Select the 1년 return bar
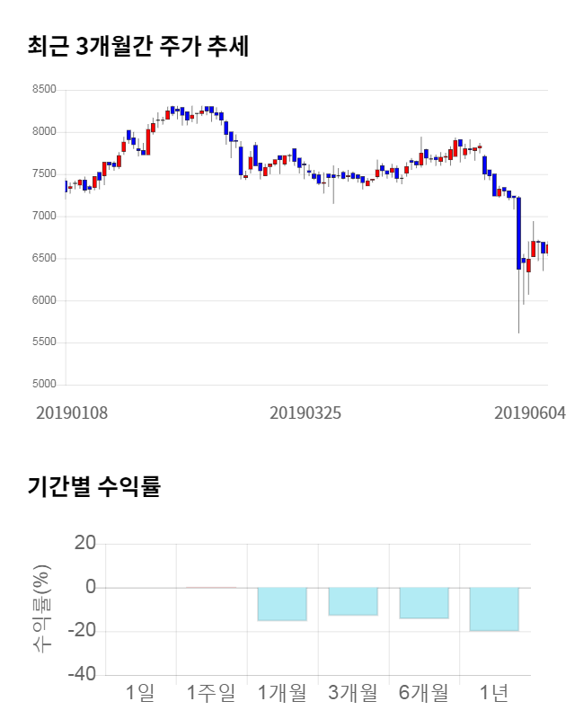575x728 pixels. click(x=494, y=608)
